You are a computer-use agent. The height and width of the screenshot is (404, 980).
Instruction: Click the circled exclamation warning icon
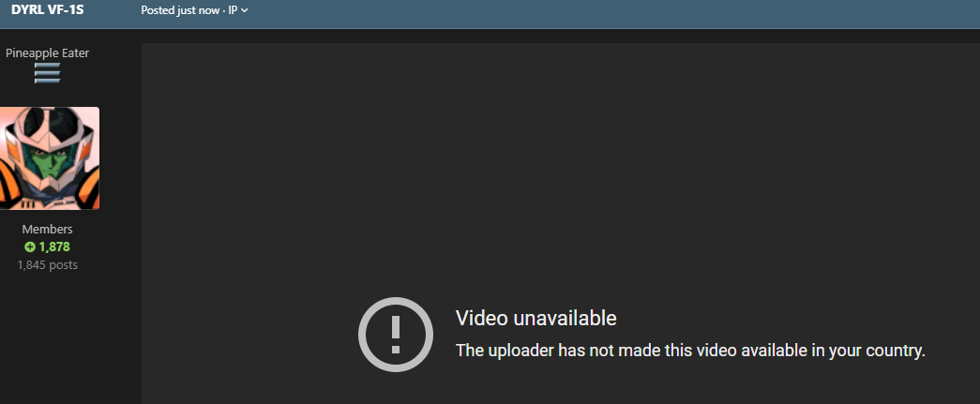pyautogui.click(x=395, y=335)
